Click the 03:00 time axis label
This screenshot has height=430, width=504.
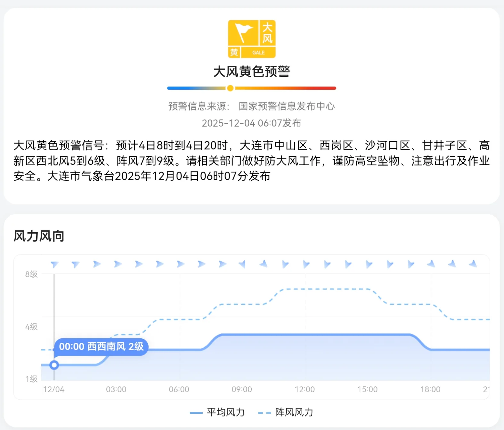[116, 390]
